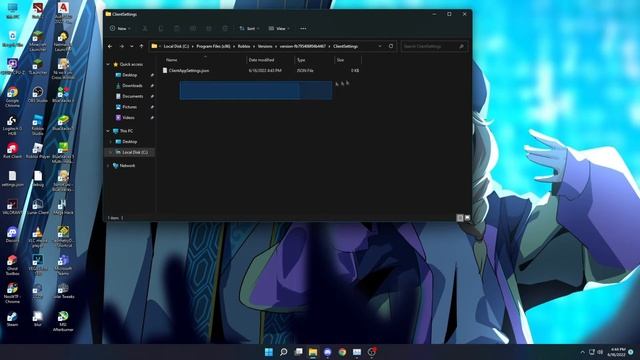
Task: Click the Copy toolbar icon
Action: pyautogui.click(x=160, y=29)
